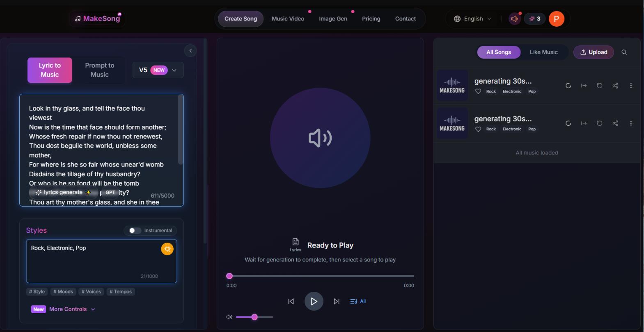
Task: Expand More Controls section
Action: tap(64, 309)
